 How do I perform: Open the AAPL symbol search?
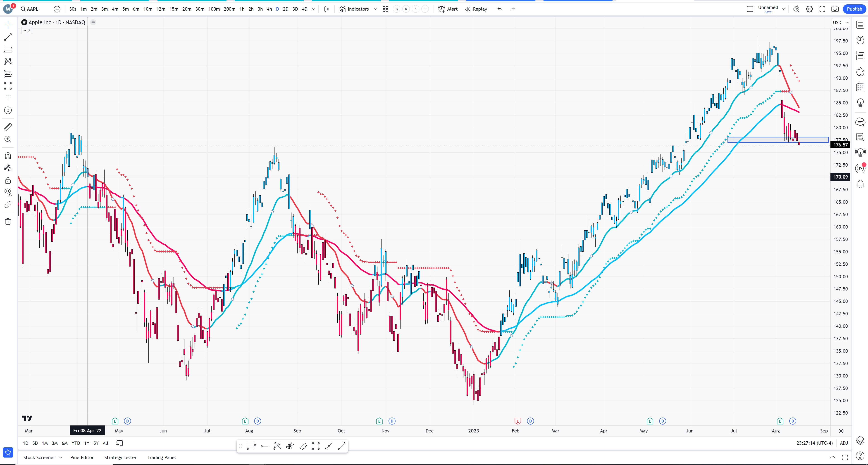[30, 9]
